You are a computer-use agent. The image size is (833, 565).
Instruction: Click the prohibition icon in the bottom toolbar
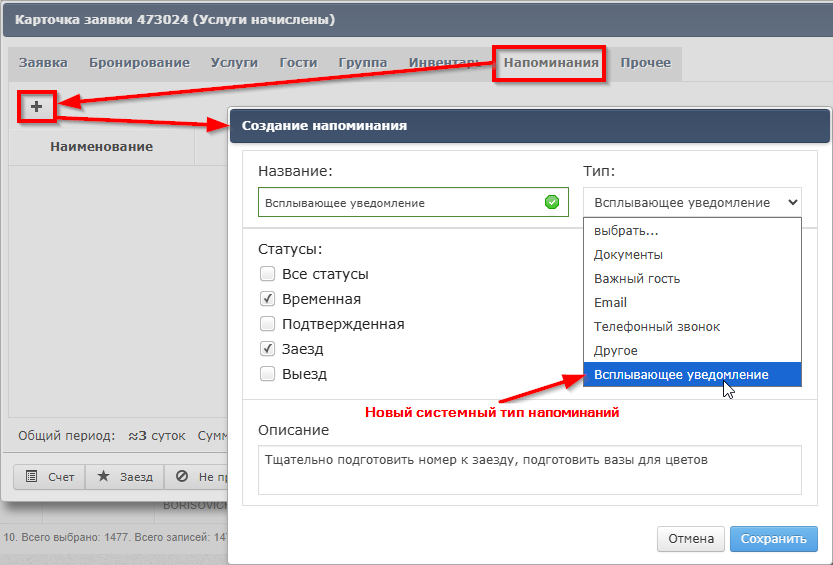click(182, 477)
